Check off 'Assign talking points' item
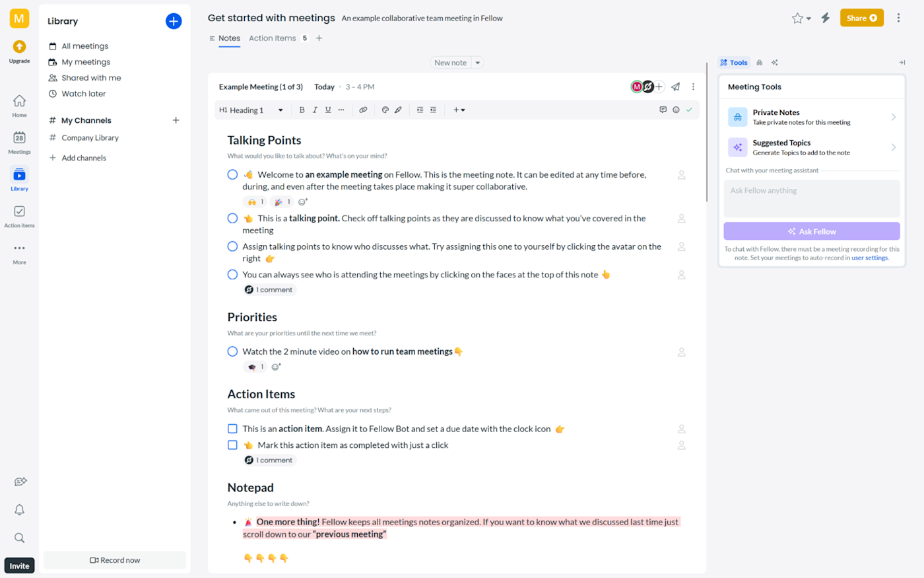The width and height of the screenshot is (924, 578). pos(232,246)
